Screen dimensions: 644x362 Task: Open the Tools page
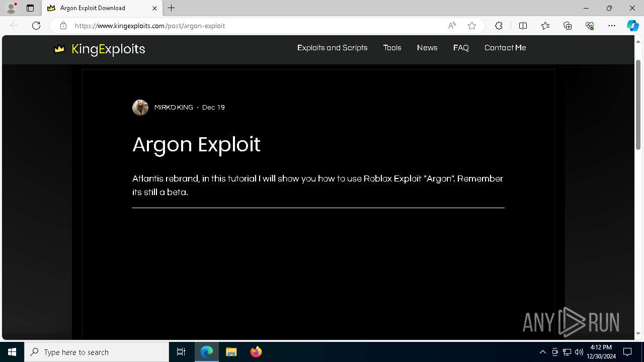click(x=392, y=48)
